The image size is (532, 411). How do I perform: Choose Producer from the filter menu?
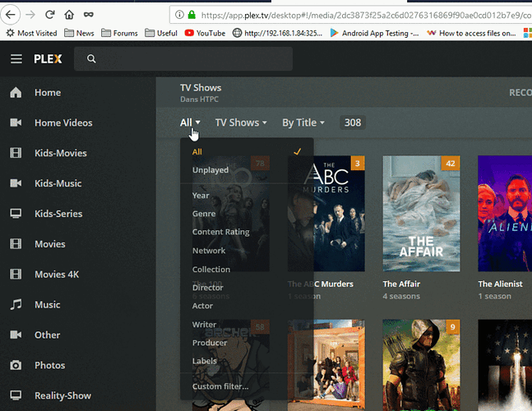(247, 343)
